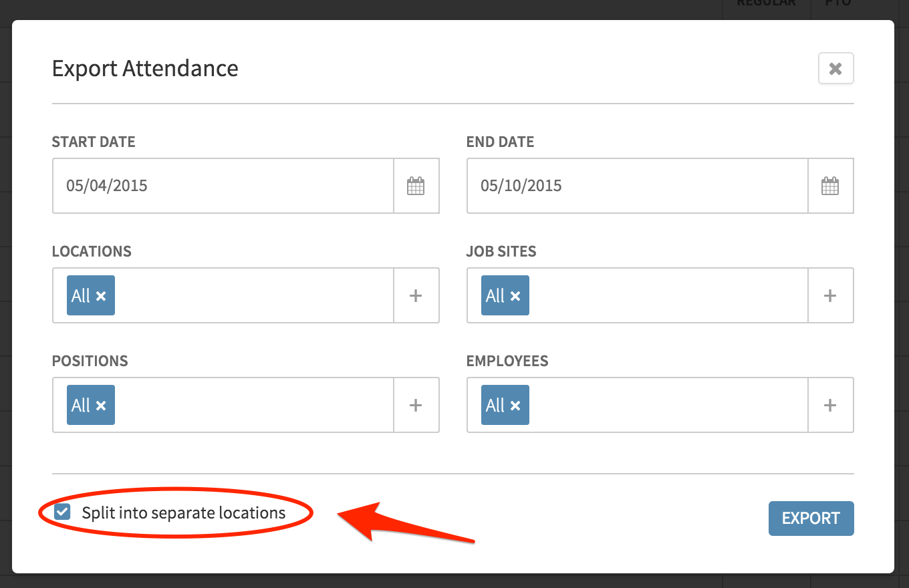This screenshot has height=588, width=909.
Task: Click the Start Date field showing 05/04/2015
Action: click(223, 186)
